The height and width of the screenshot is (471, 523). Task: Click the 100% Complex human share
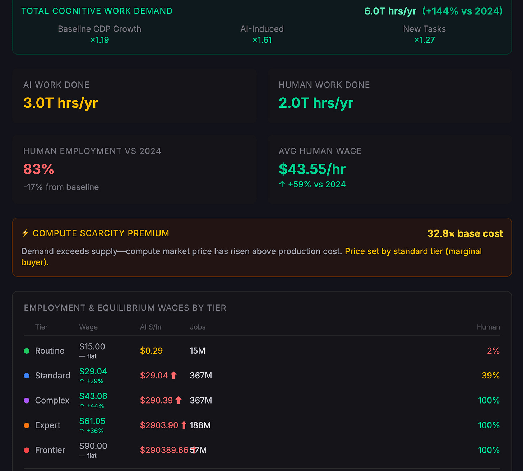click(x=489, y=400)
